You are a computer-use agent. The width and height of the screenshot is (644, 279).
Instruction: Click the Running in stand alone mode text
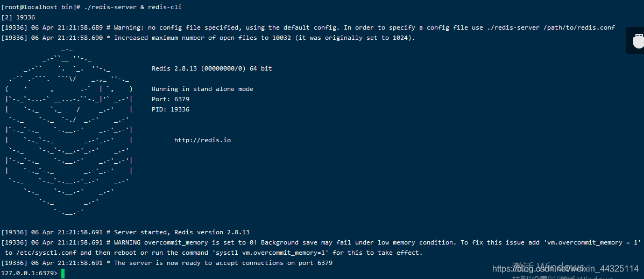[x=202, y=89]
